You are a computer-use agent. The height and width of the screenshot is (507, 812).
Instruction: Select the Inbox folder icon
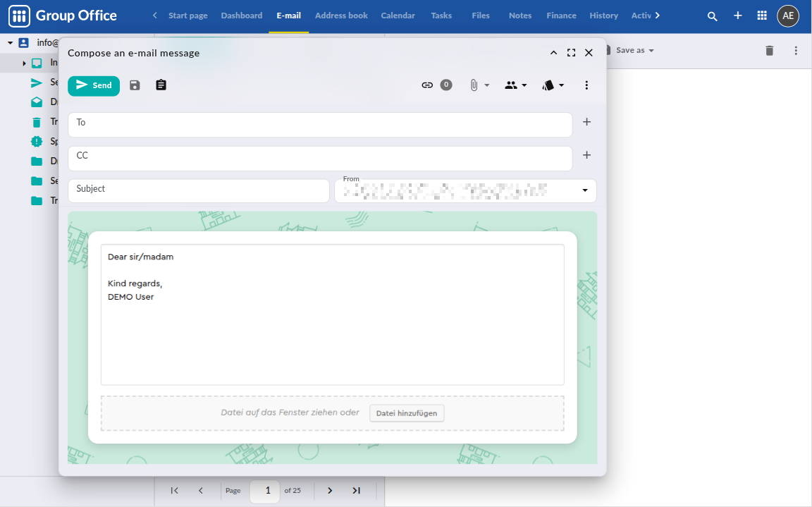tap(37, 63)
